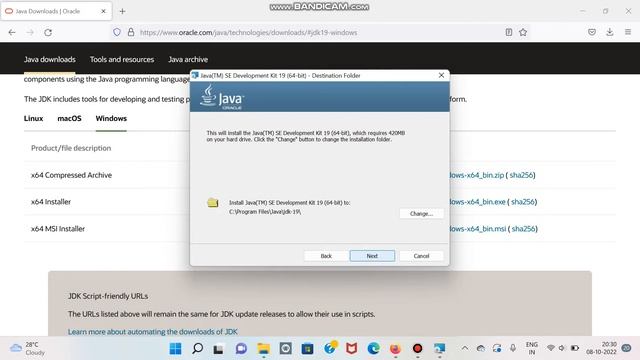Toggle reader view icon
The height and width of the screenshot is (360, 640).
tap(509, 32)
